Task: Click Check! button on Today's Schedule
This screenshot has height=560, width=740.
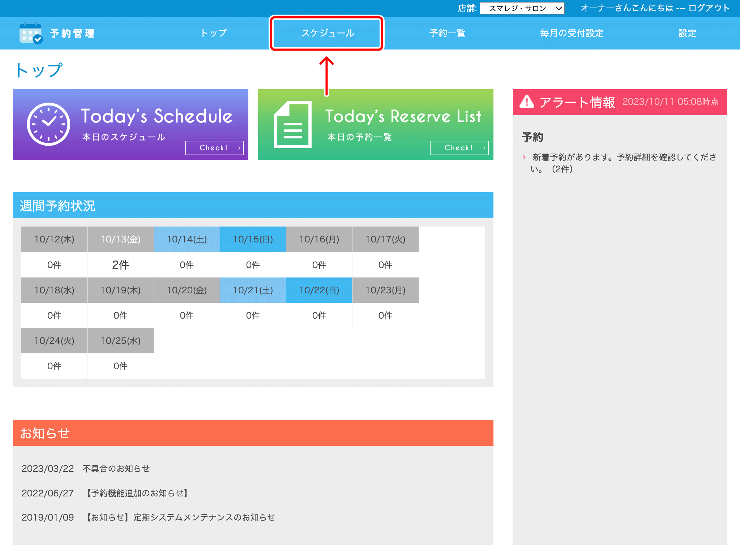Action: pos(214,148)
